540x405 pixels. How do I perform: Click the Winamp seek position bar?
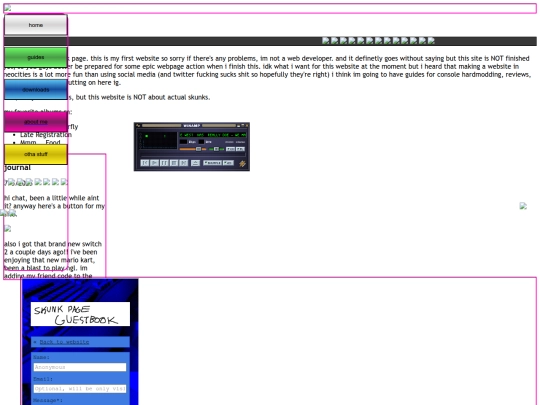click(x=193, y=154)
